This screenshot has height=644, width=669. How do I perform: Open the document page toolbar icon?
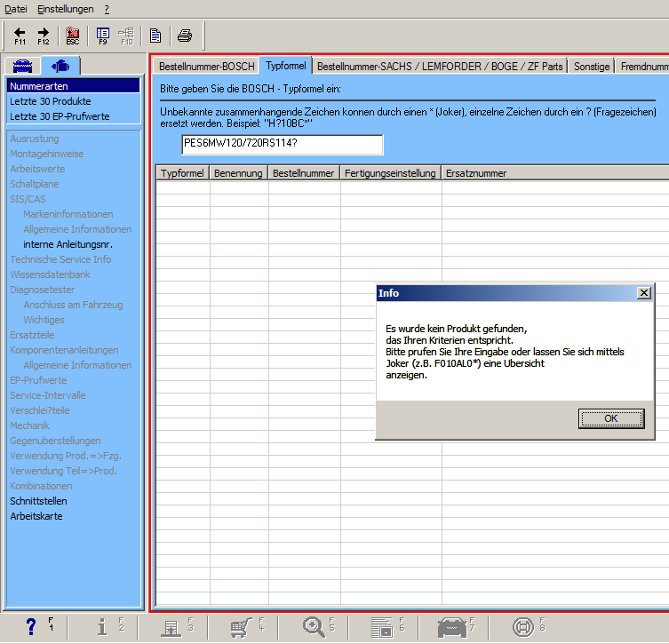click(x=155, y=36)
